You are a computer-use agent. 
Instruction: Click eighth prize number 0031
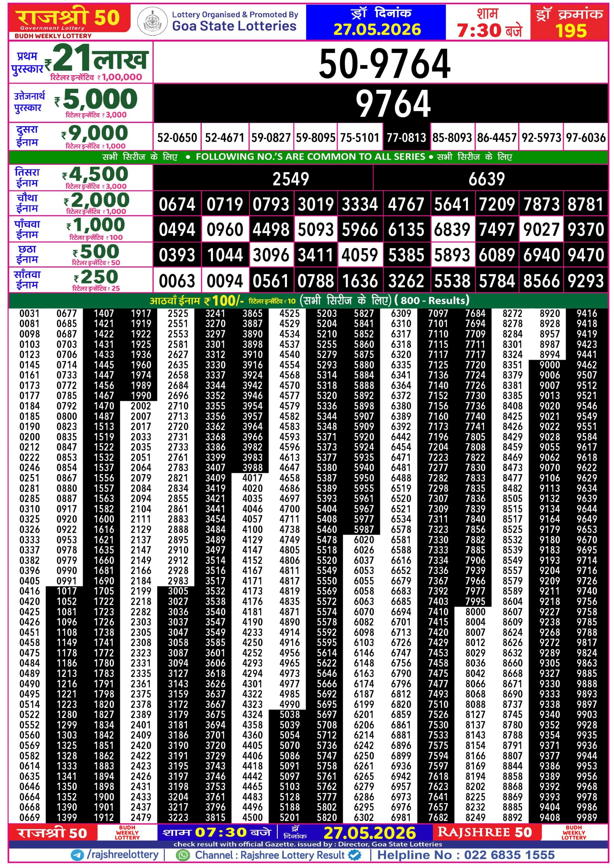point(30,313)
